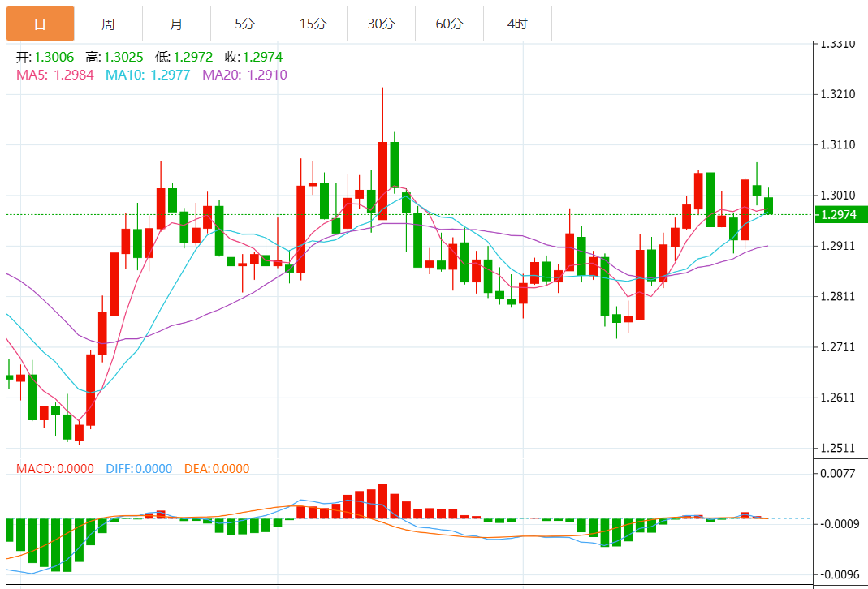
Task: Click the -0.0096 MACD axis label
Action: tap(838, 574)
